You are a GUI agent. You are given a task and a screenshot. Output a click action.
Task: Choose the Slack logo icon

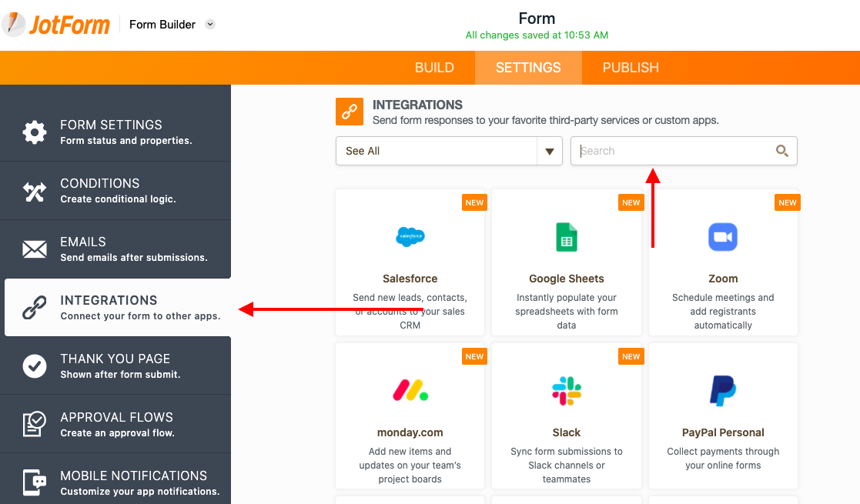tap(567, 391)
